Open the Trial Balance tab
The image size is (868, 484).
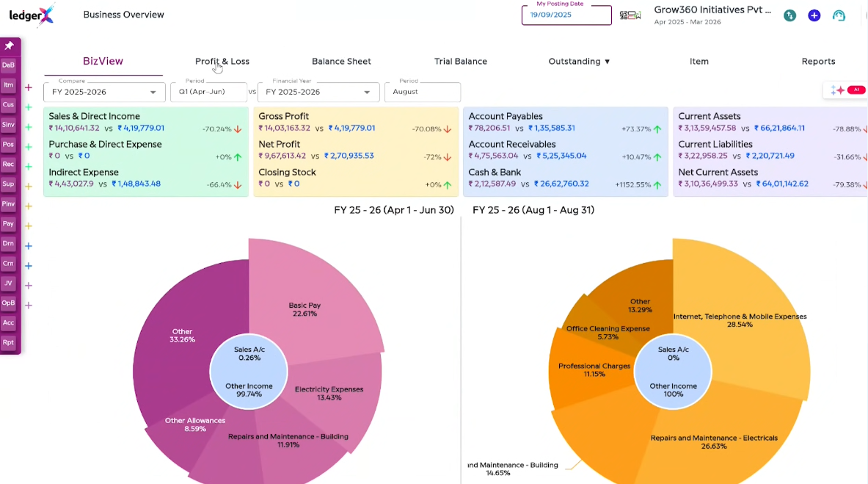pyautogui.click(x=461, y=61)
